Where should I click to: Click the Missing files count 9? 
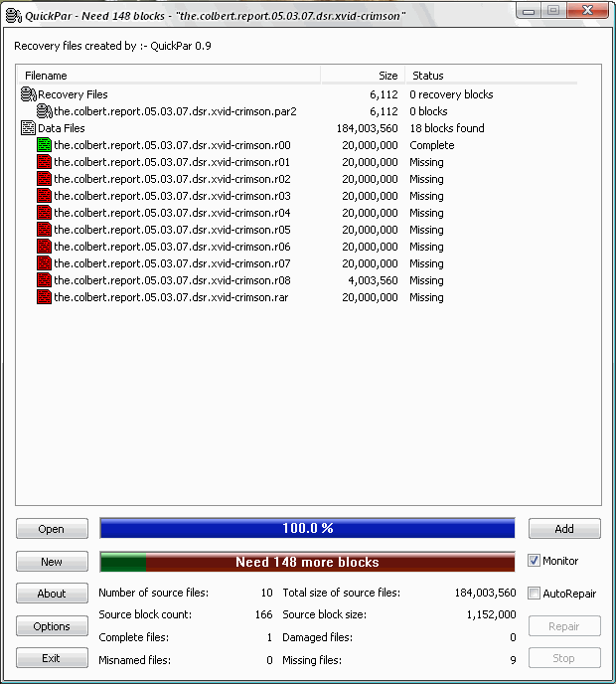point(513,660)
